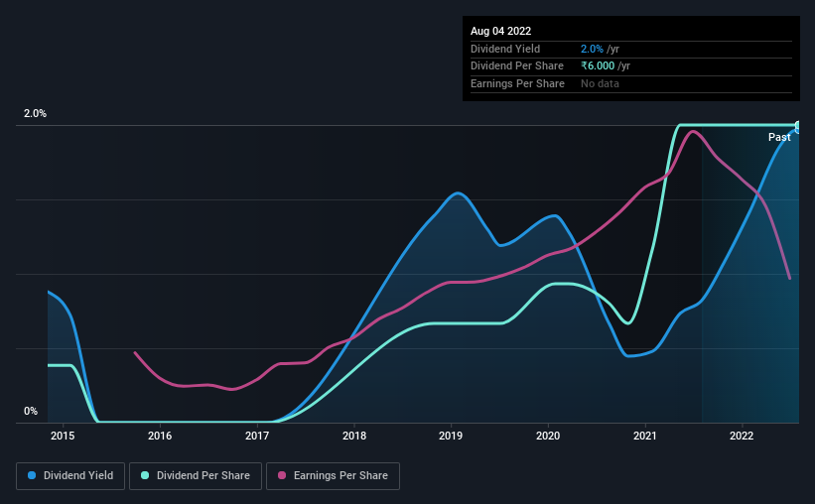Click the pink Earnings Per Share legend dot
Image resolution: width=815 pixels, height=504 pixels.
click(282, 475)
